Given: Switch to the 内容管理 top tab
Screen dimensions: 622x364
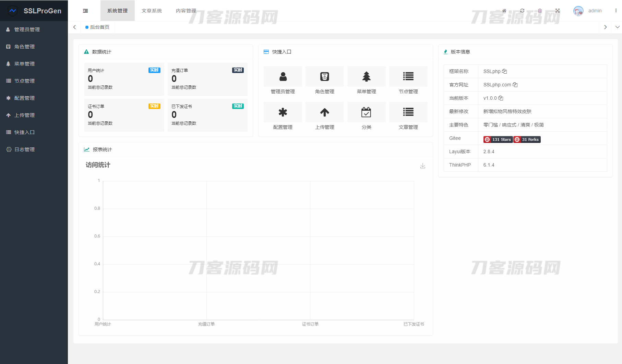Looking at the screenshot, I should click(x=186, y=11).
